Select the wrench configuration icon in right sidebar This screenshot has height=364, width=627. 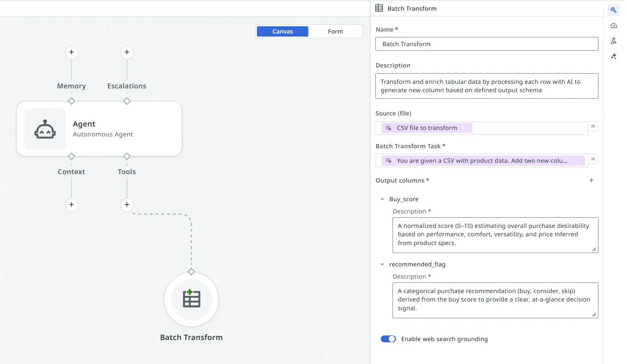click(x=614, y=10)
